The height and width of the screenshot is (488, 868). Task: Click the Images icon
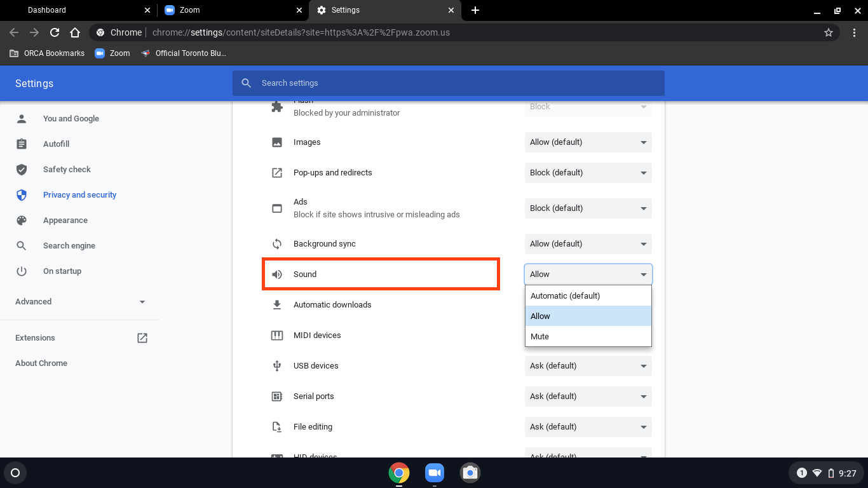point(277,142)
